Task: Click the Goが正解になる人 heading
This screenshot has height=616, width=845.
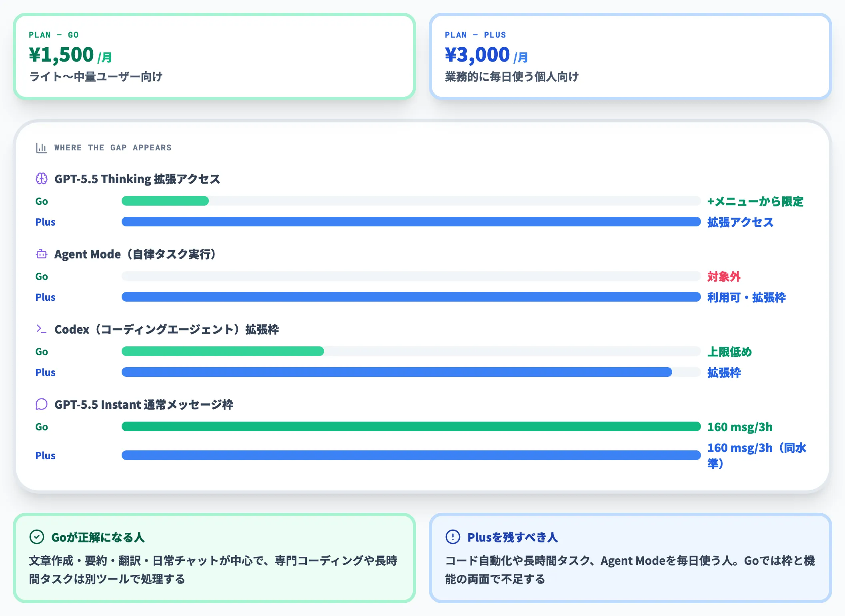Action: click(98, 537)
